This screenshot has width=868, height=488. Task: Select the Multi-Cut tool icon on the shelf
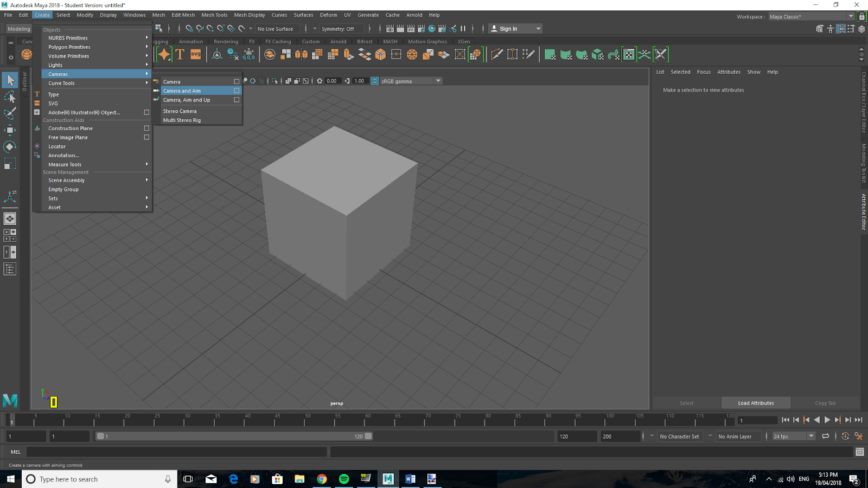(x=496, y=54)
